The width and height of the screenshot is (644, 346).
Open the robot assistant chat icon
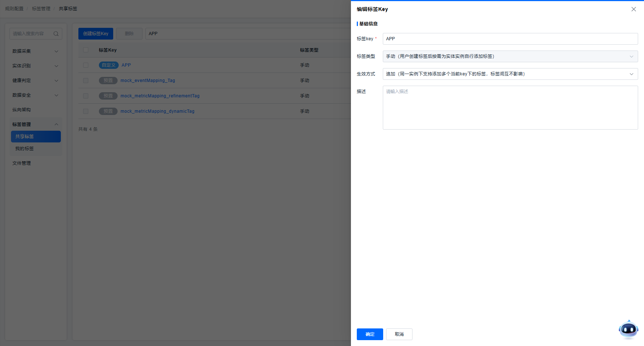pos(628,330)
